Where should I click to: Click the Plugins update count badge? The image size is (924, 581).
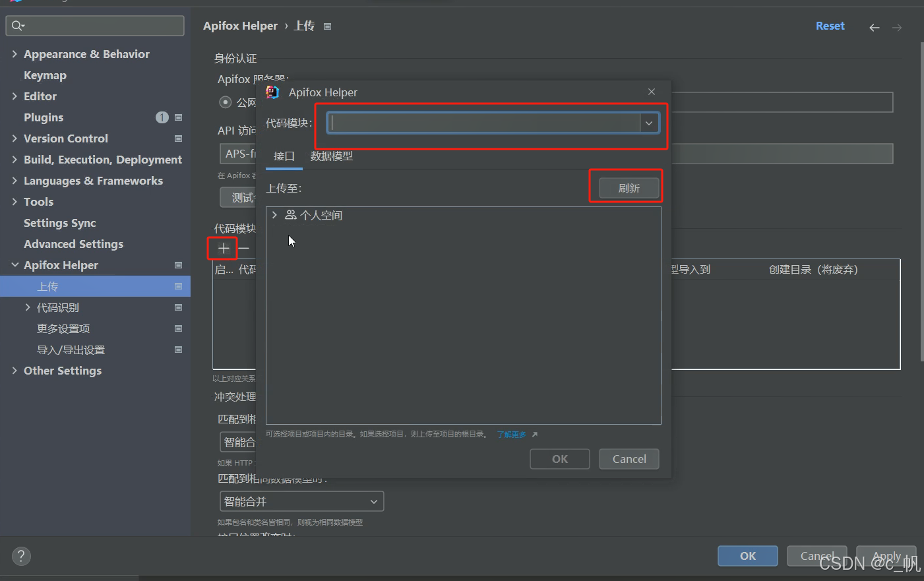[162, 117]
